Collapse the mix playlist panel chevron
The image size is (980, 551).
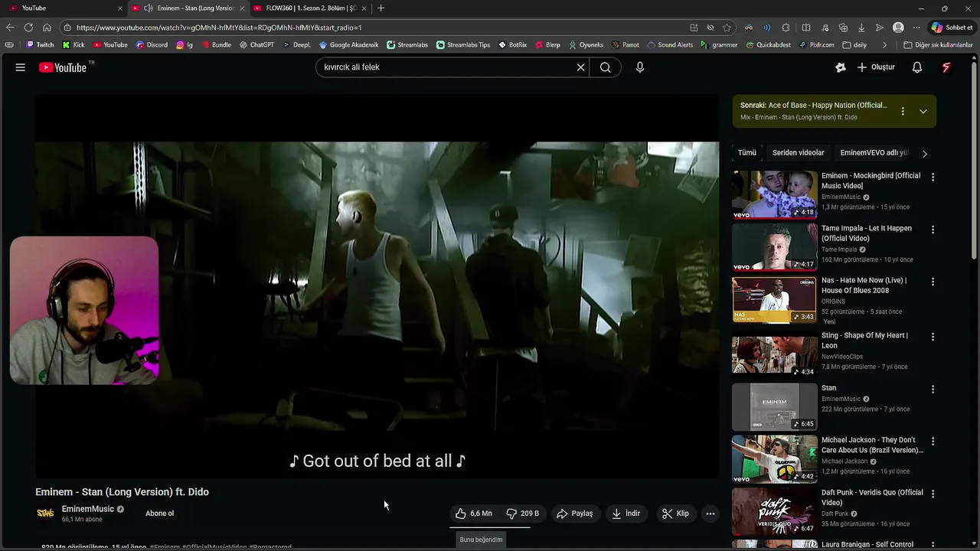pos(923,112)
